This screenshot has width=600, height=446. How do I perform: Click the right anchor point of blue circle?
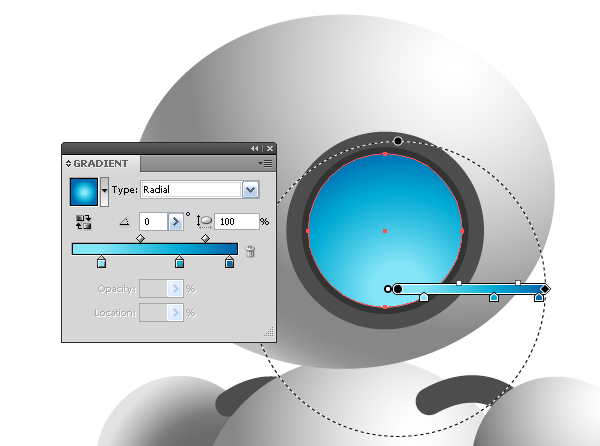pos(462,231)
